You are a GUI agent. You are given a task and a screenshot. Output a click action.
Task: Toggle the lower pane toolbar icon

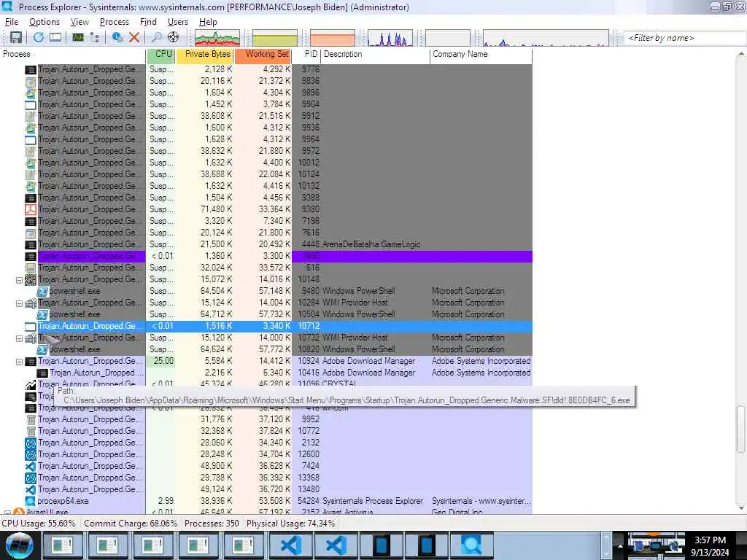tap(55, 37)
